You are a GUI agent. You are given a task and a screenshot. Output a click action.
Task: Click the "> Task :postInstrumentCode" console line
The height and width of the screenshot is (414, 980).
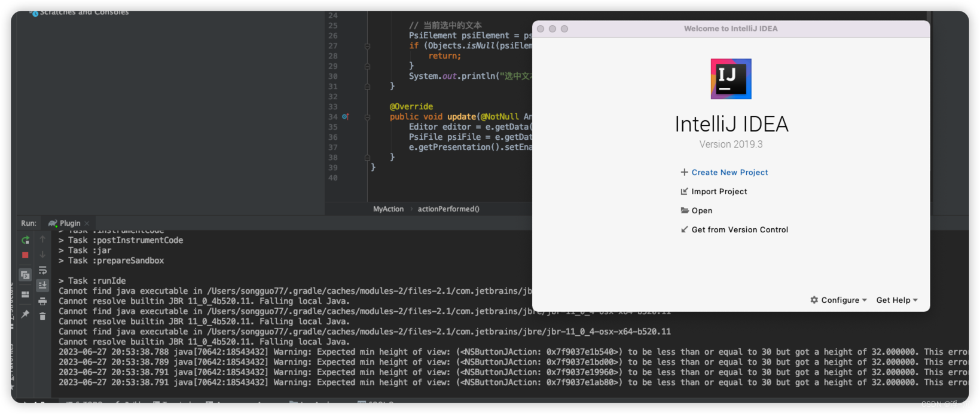click(x=121, y=240)
